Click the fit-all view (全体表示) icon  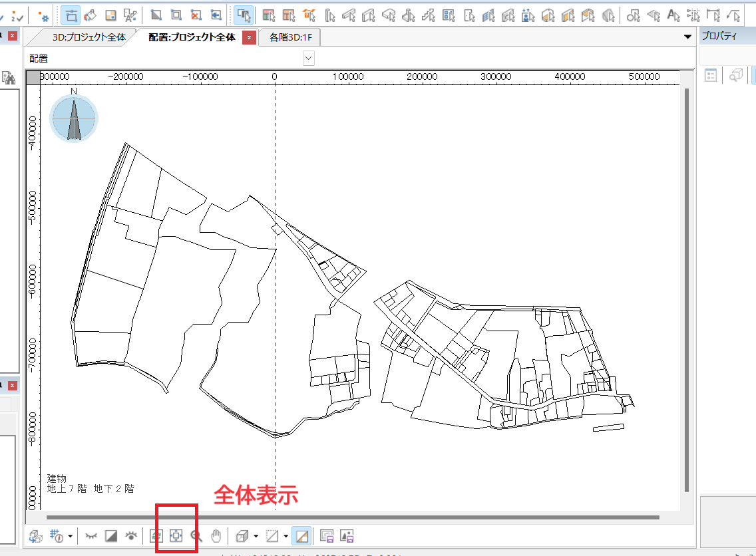coord(176,535)
